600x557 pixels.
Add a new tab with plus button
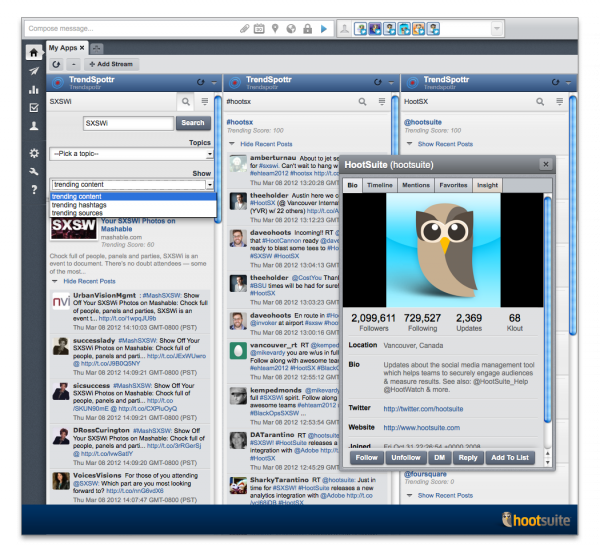96,48
